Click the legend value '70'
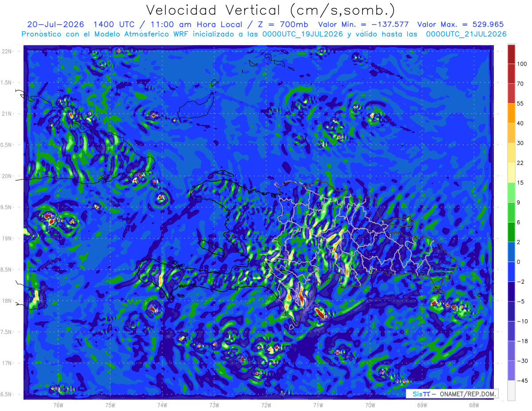The height and width of the screenshot is (411, 532). [x=520, y=83]
